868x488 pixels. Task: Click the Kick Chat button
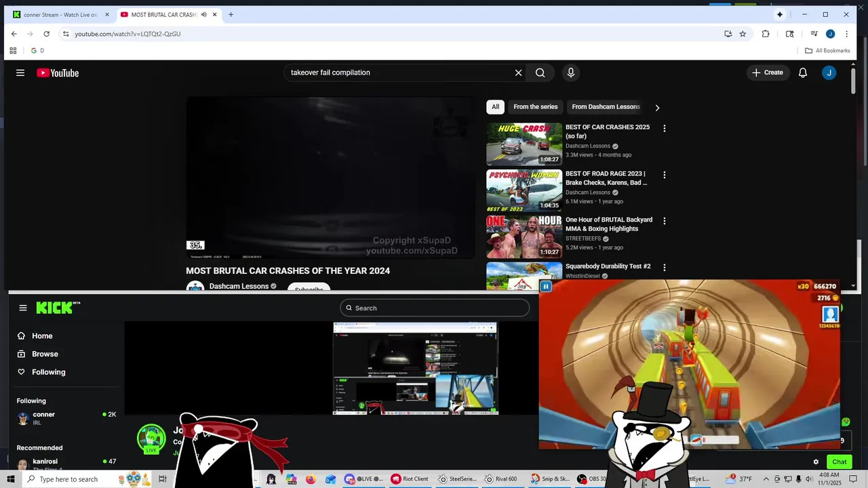pos(840,462)
